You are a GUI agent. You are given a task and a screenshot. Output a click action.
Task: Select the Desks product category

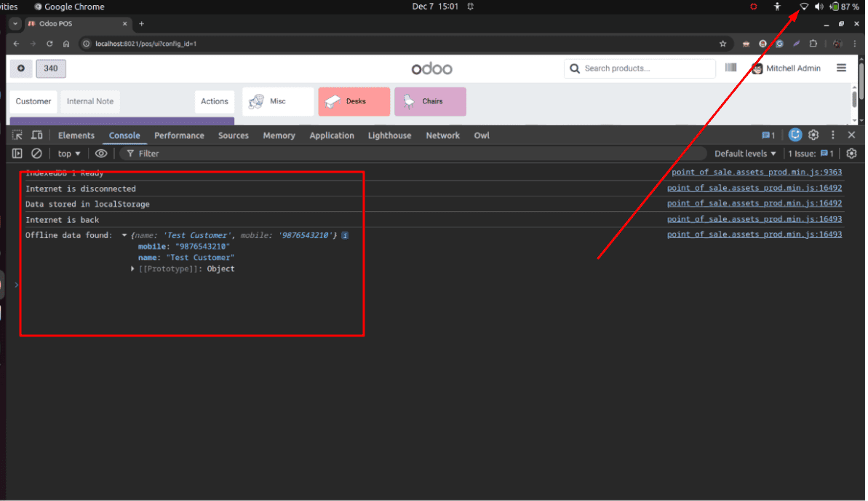[x=354, y=101]
